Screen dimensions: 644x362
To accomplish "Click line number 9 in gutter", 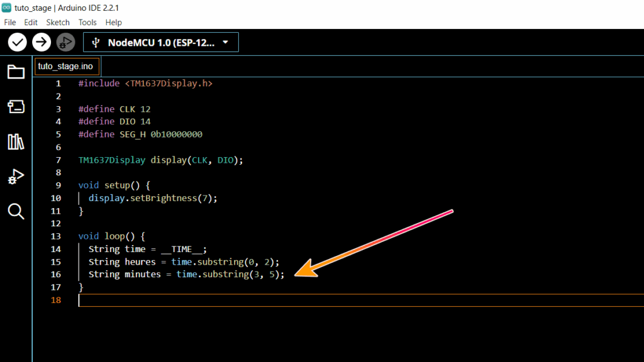I will click(58, 185).
